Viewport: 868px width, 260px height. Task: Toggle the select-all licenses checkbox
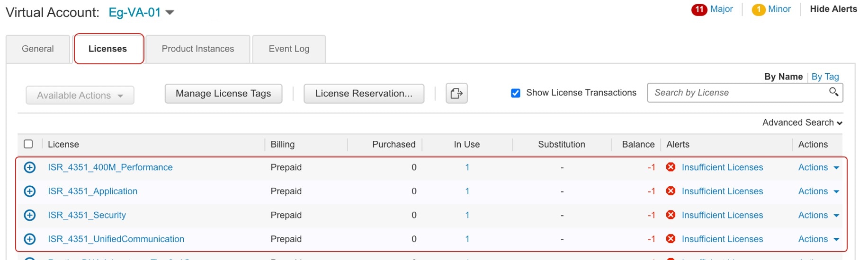(x=28, y=144)
